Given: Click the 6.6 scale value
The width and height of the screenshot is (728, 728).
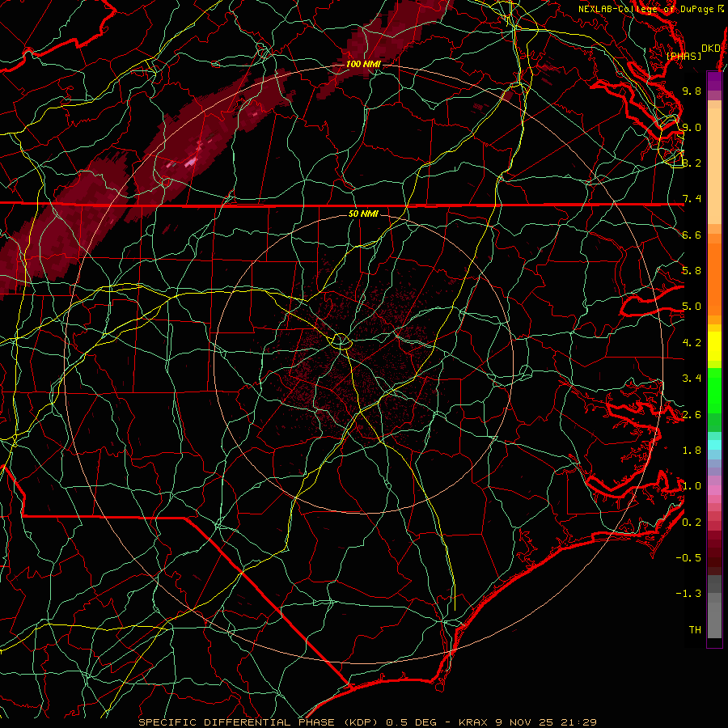Looking at the screenshot, I should (692, 235).
